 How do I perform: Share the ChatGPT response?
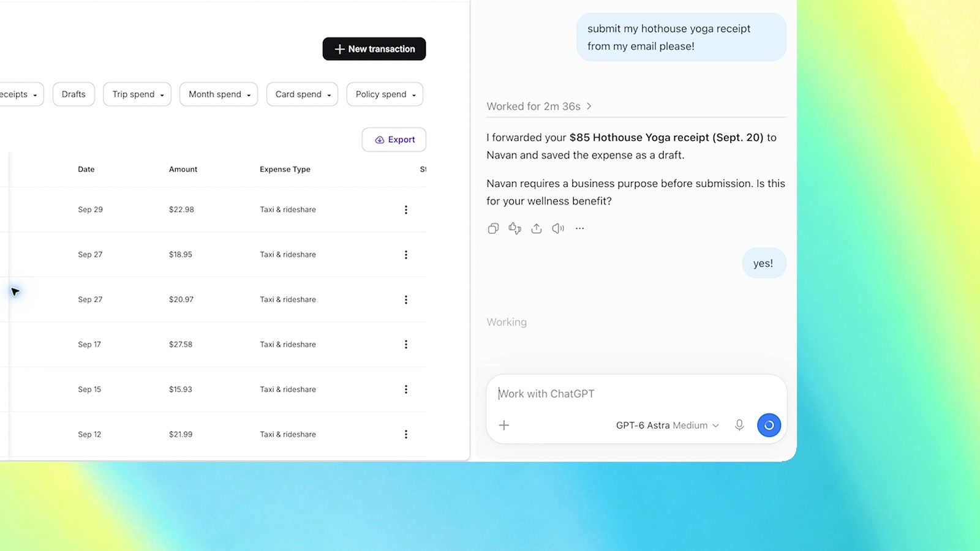(x=537, y=228)
